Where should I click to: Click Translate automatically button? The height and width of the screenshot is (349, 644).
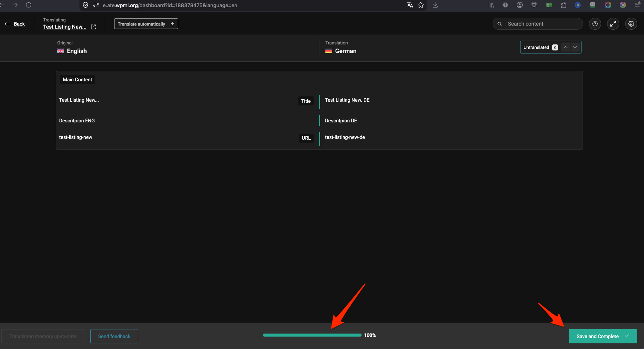tap(146, 24)
